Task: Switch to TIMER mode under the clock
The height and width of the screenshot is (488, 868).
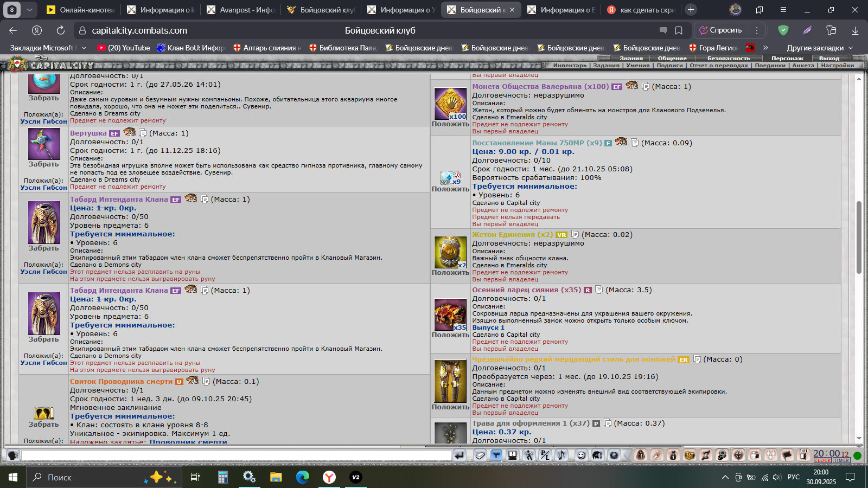Action: coord(841,460)
